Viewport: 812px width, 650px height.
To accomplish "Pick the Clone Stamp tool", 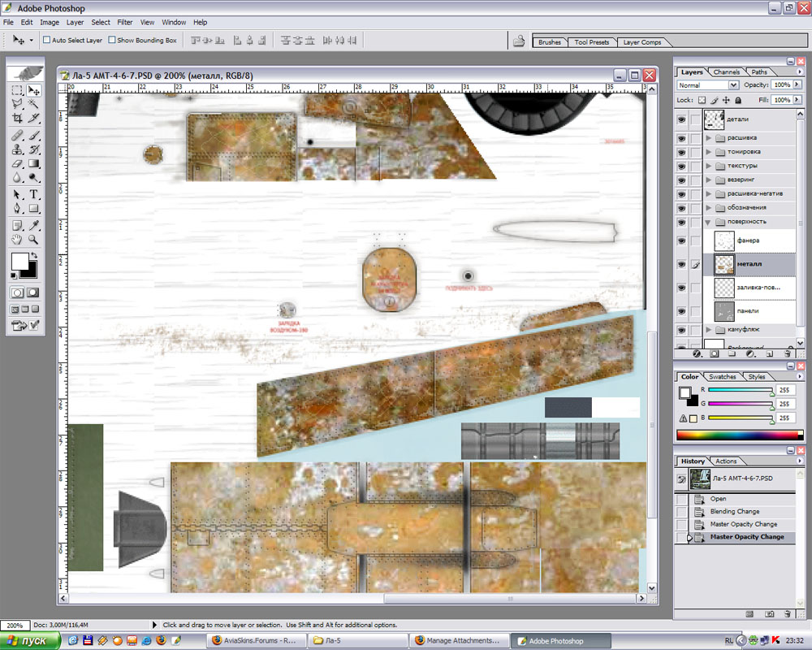I will click(17, 149).
